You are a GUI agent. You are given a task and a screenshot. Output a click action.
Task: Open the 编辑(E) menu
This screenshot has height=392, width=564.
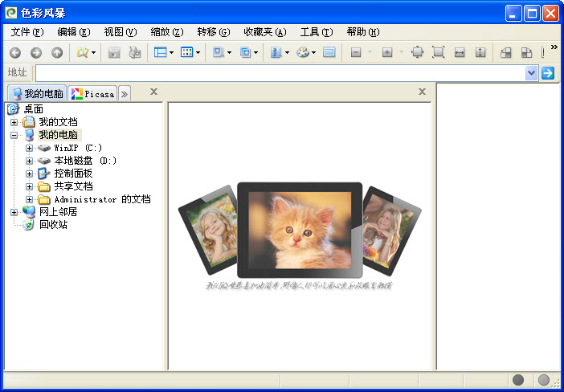coord(74,32)
